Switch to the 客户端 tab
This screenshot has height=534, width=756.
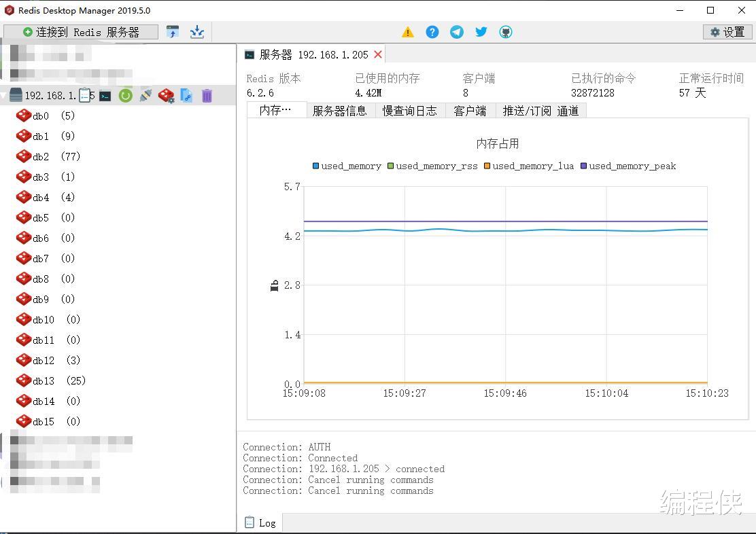tap(470, 111)
